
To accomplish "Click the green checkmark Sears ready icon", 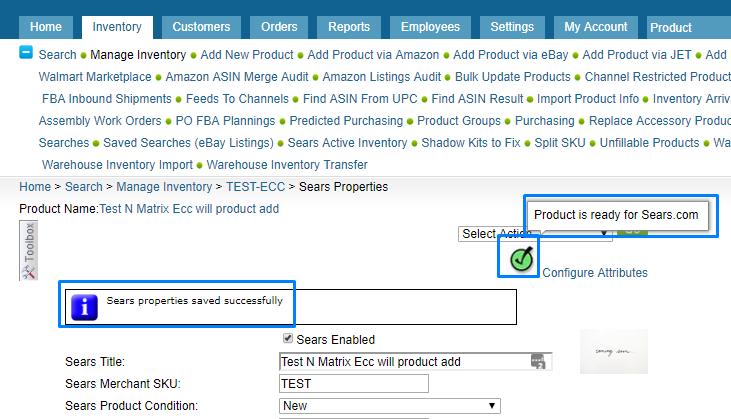I will [x=521, y=259].
